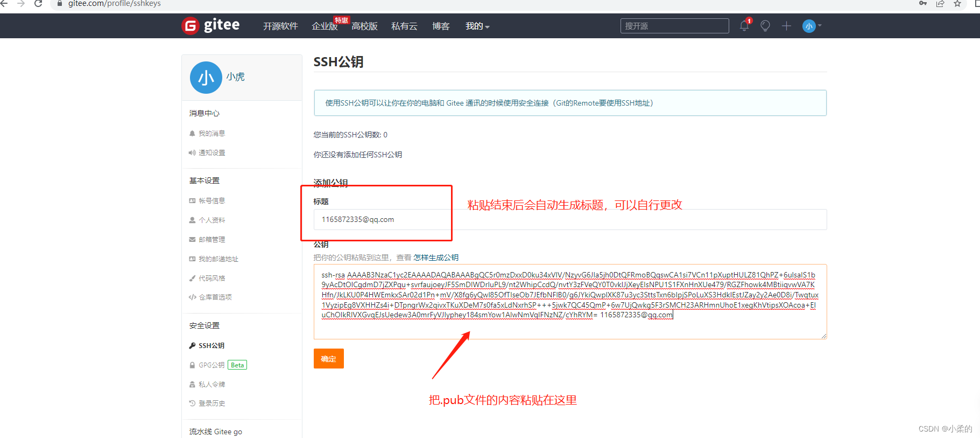Click the Gitee logo in the header

click(x=211, y=25)
